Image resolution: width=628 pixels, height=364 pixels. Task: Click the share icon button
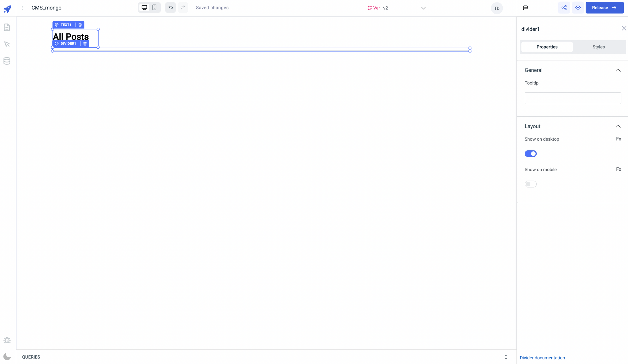[x=564, y=8]
